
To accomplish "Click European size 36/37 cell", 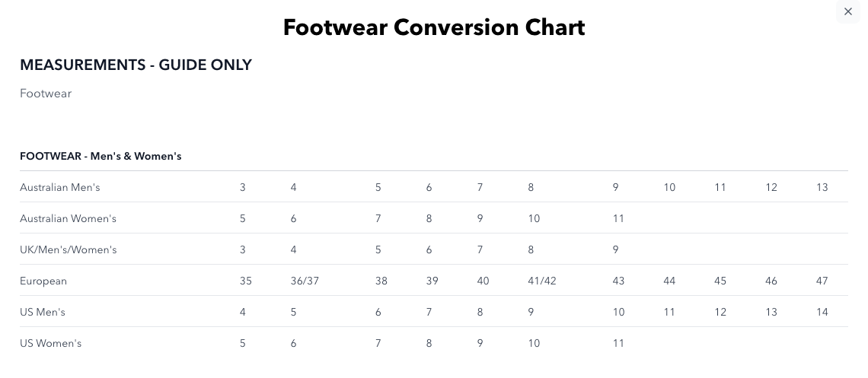I will 305,281.
